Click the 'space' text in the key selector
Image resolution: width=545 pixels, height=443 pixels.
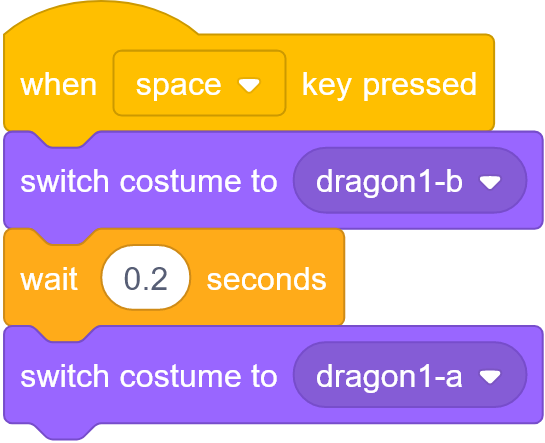pyautogui.click(x=178, y=86)
